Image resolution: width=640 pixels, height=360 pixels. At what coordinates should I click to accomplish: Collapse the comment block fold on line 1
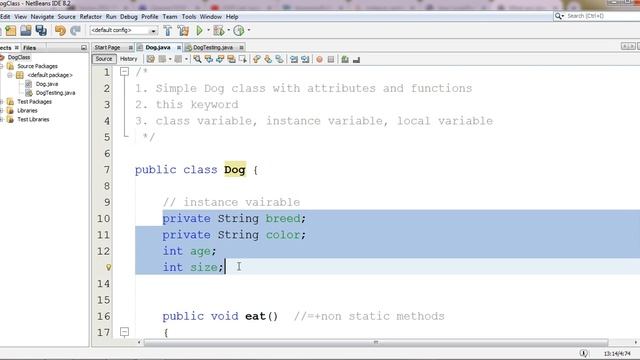(x=124, y=72)
